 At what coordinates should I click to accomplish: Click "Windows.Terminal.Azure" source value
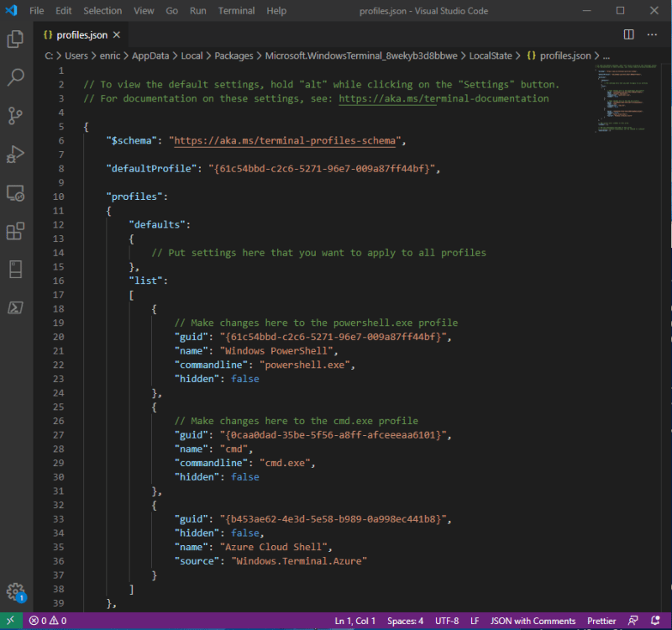299,561
